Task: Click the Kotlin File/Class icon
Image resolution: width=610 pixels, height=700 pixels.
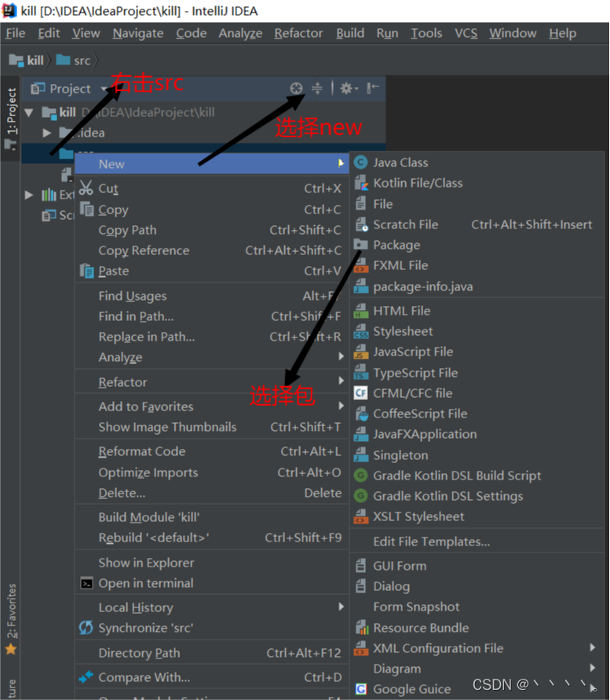Action: coord(360,183)
